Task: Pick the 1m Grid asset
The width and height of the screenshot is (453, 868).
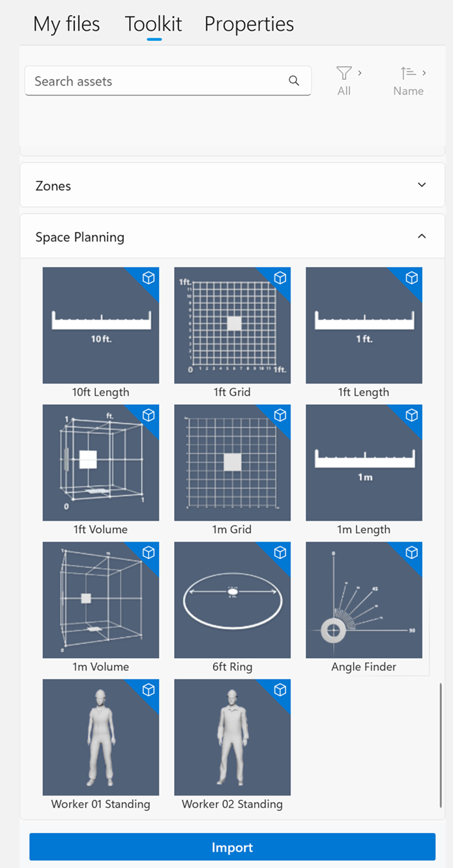Action: point(232,463)
